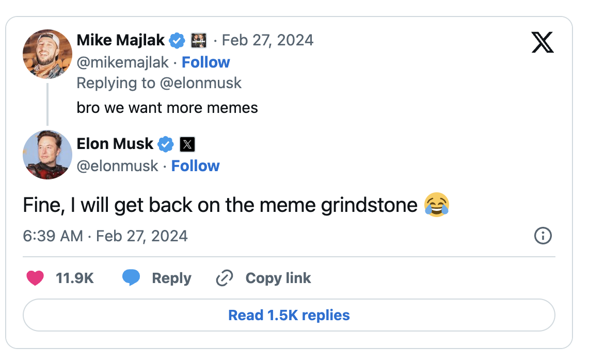Click the 11.9K likes count
The width and height of the screenshot is (605, 364).
74,278
